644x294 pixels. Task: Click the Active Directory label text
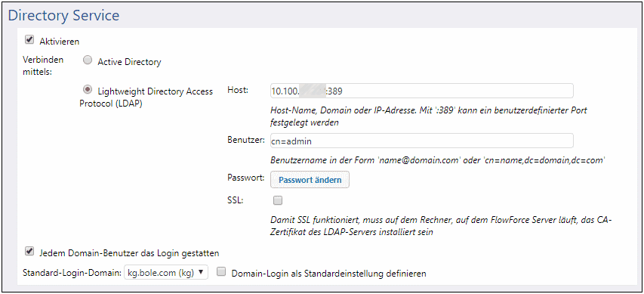[x=129, y=62]
